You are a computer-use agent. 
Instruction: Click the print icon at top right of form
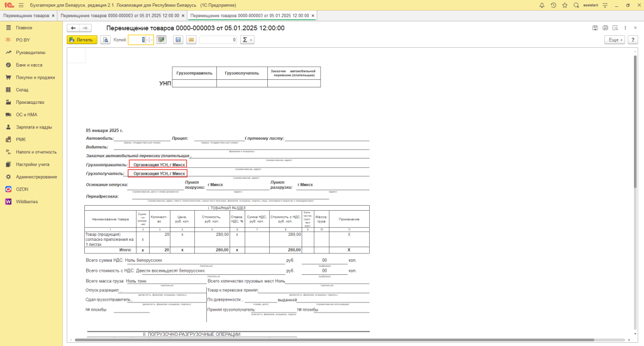click(605, 28)
